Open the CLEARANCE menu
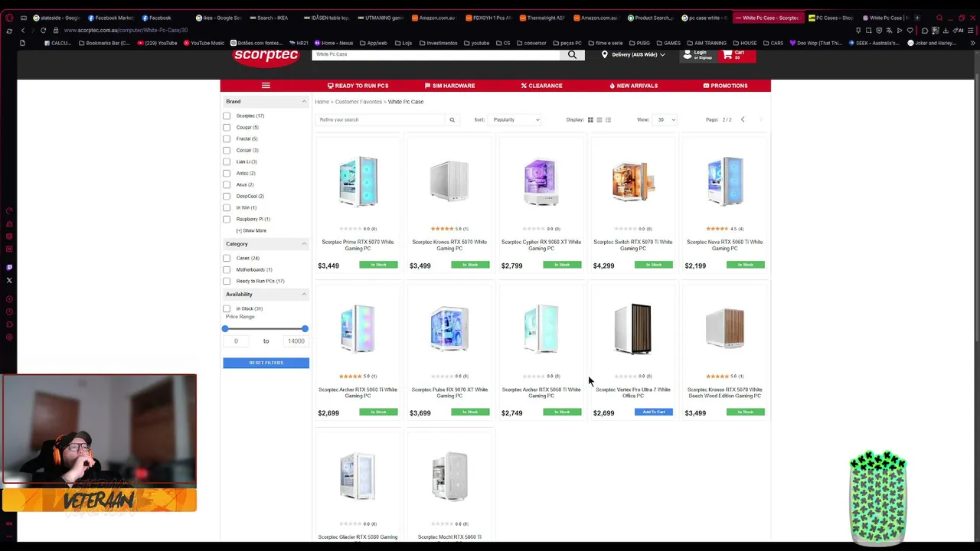Viewport: 980px width, 551px height. (x=541, y=86)
